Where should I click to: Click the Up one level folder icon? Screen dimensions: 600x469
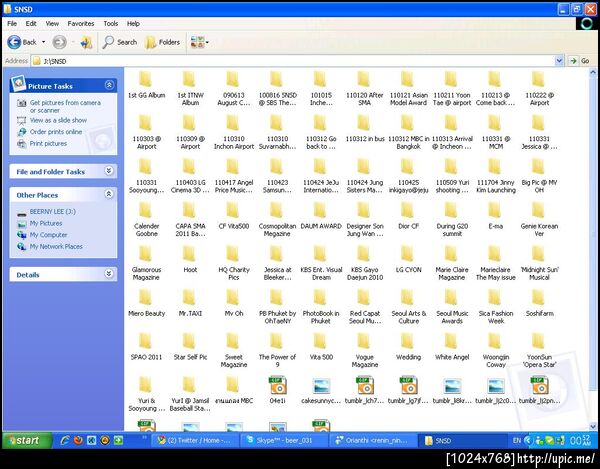tap(86, 42)
